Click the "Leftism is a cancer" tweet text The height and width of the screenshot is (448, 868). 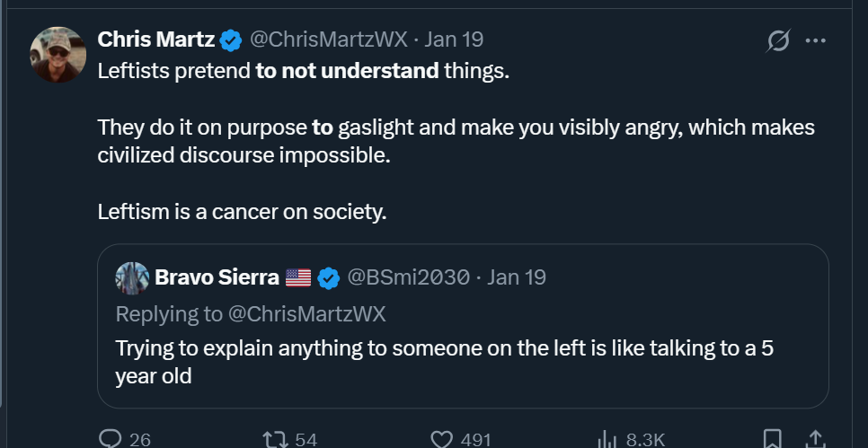242,213
